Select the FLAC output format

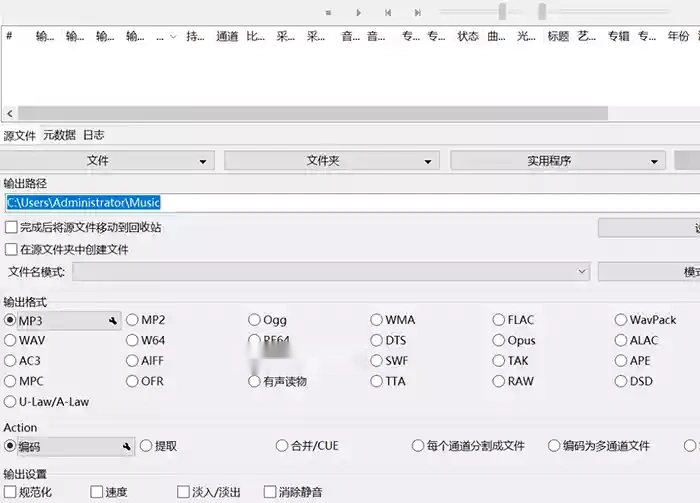[499, 320]
